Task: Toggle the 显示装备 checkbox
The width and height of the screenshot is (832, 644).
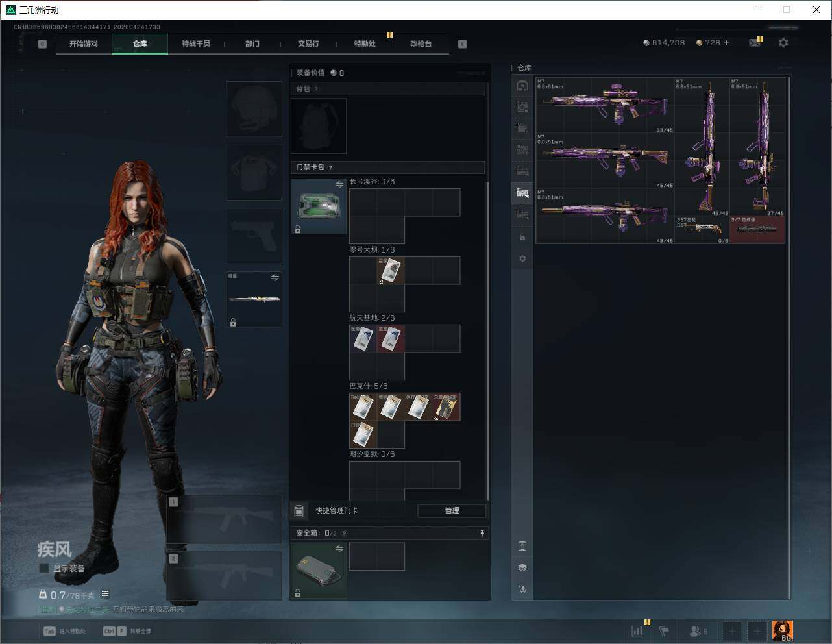Action: (x=44, y=568)
